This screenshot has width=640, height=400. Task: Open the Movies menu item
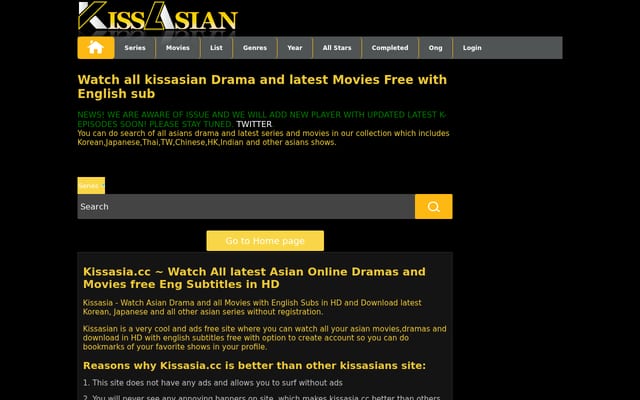pos(178,48)
